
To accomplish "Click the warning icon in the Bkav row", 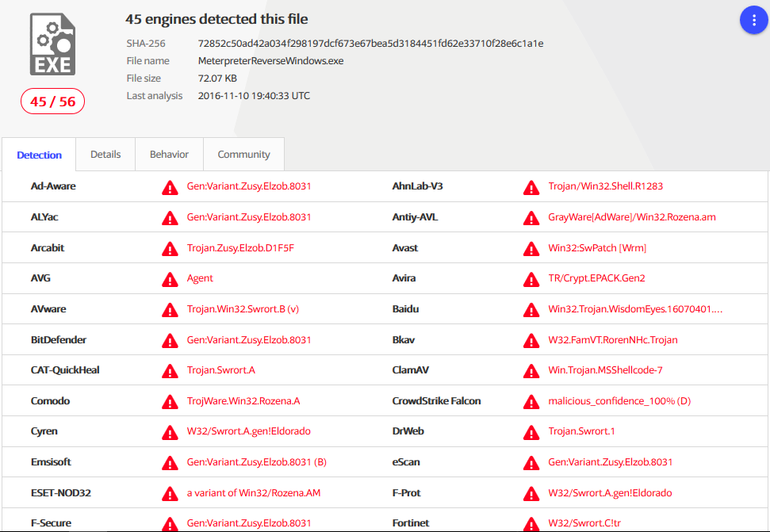I will coord(531,341).
